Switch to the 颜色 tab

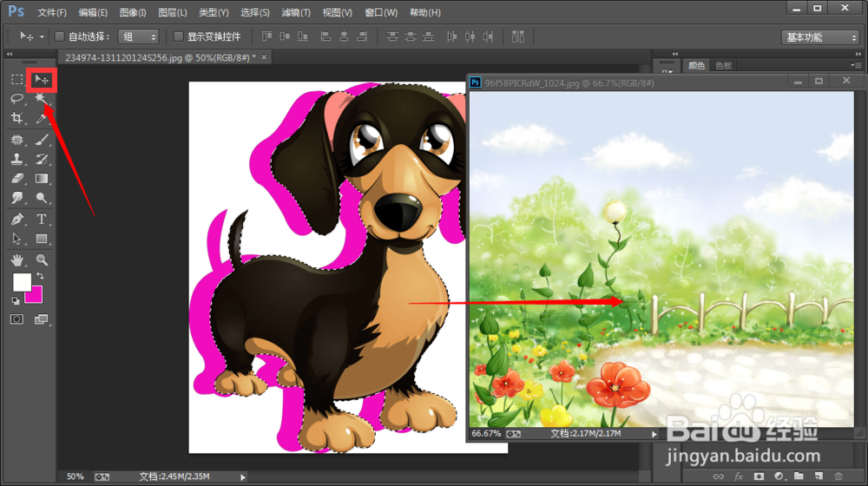point(696,65)
